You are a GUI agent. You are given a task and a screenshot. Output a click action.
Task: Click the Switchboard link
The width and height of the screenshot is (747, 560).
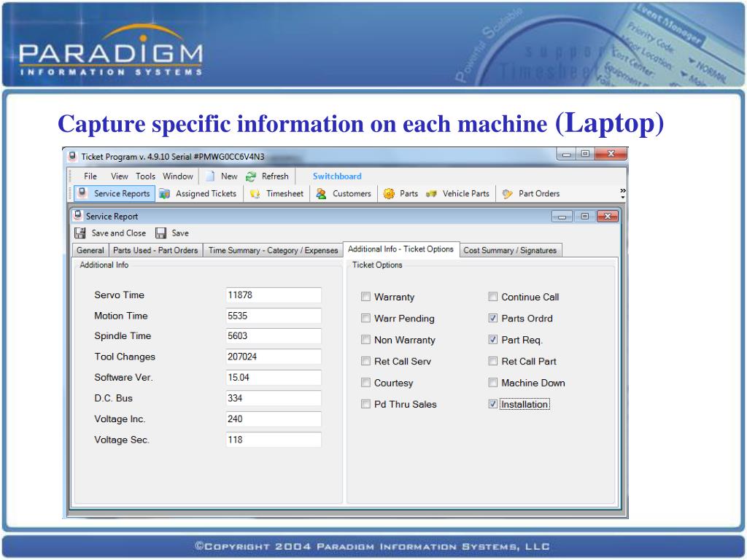click(x=337, y=176)
